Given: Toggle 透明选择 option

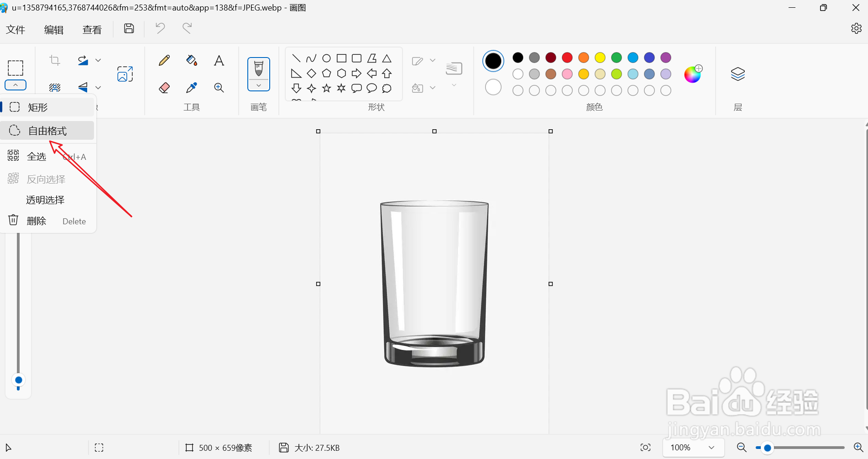Looking at the screenshot, I should click(x=47, y=200).
